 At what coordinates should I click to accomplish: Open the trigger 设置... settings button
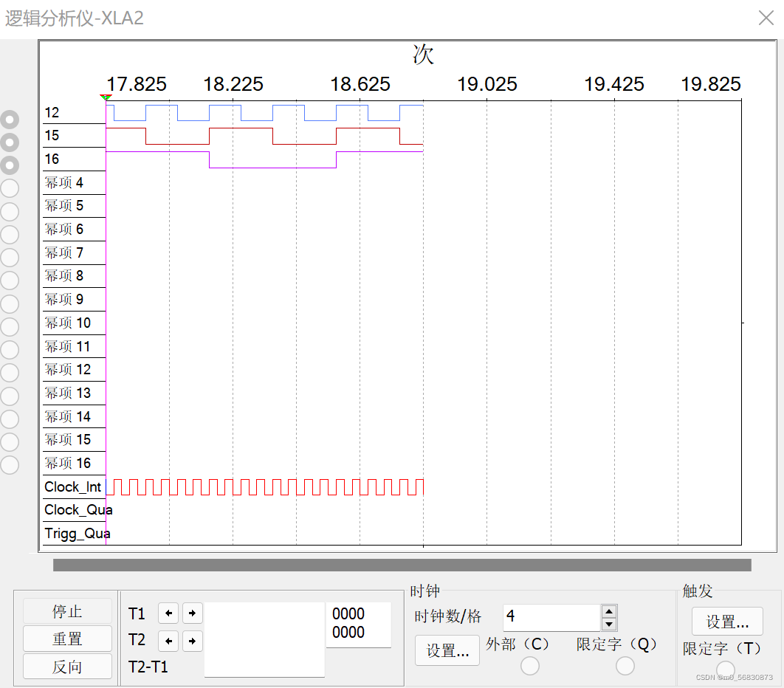[727, 622]
